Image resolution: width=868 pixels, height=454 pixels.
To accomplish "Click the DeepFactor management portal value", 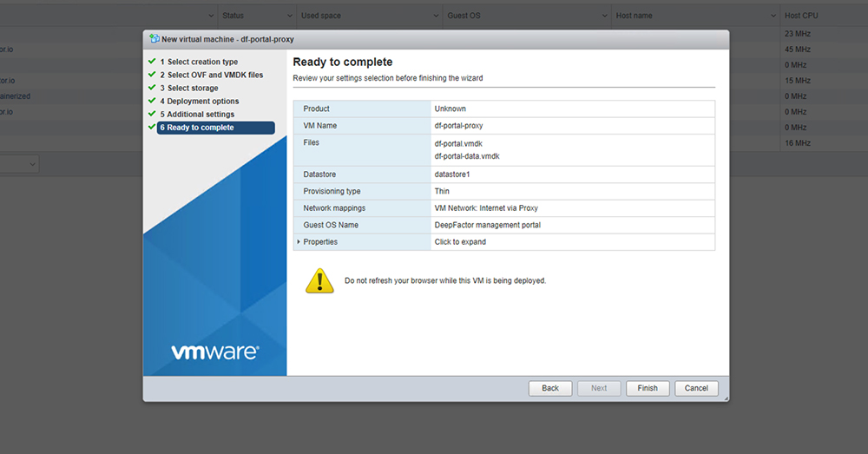I will point(487,225).
